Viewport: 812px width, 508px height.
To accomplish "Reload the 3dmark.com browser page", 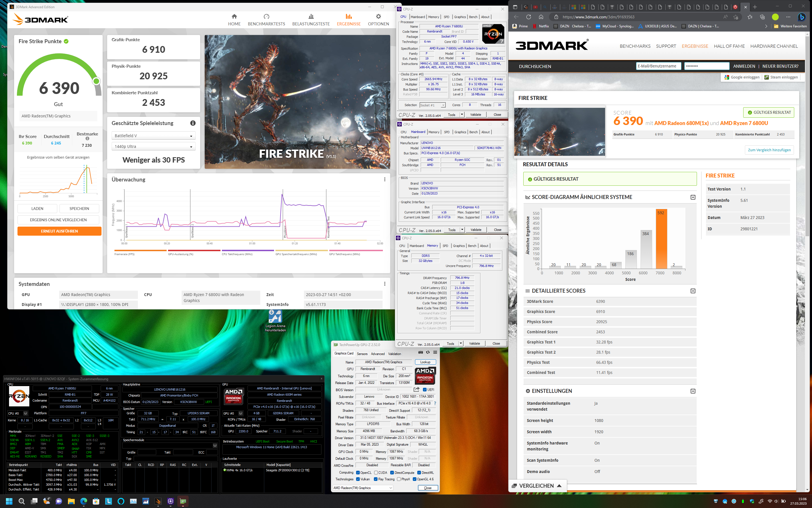I will point(528,17).
